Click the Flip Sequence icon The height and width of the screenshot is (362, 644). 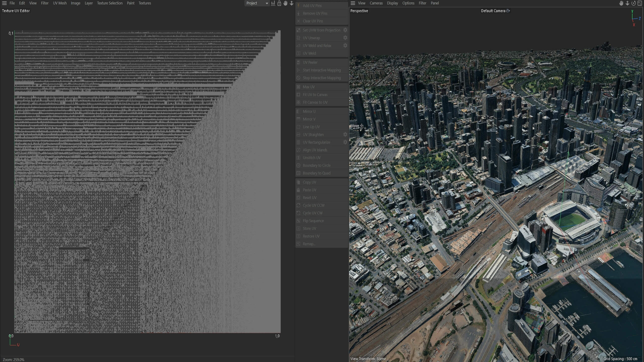tap(298, 221)
